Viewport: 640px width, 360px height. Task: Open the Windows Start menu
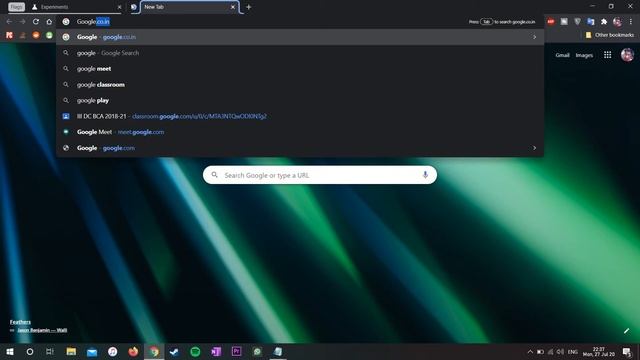(x=10, y=351)
